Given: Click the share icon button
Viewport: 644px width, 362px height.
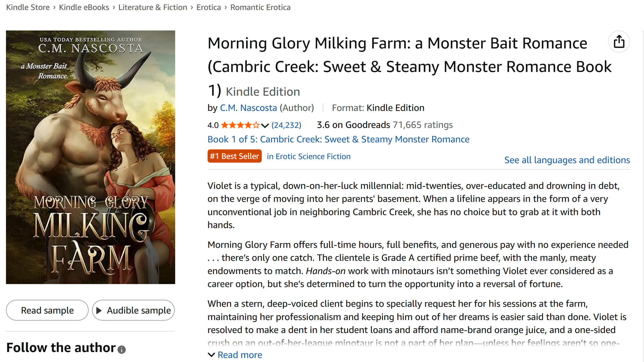Looking at the screenshot, I should pyautogui.click(x=619, y=42).
